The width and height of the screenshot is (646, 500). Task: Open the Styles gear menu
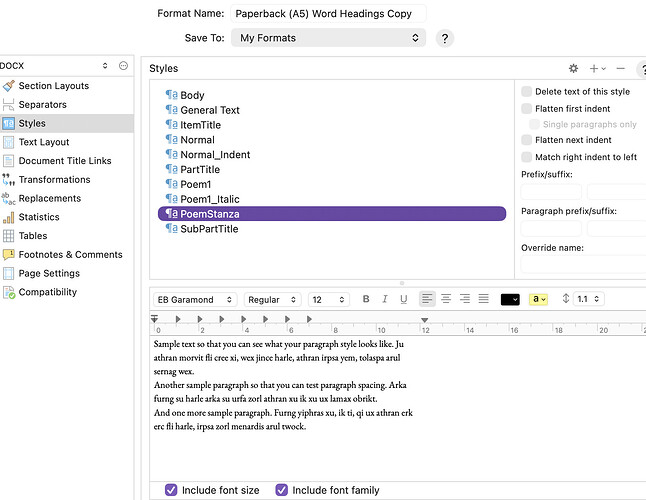point(573,68)
